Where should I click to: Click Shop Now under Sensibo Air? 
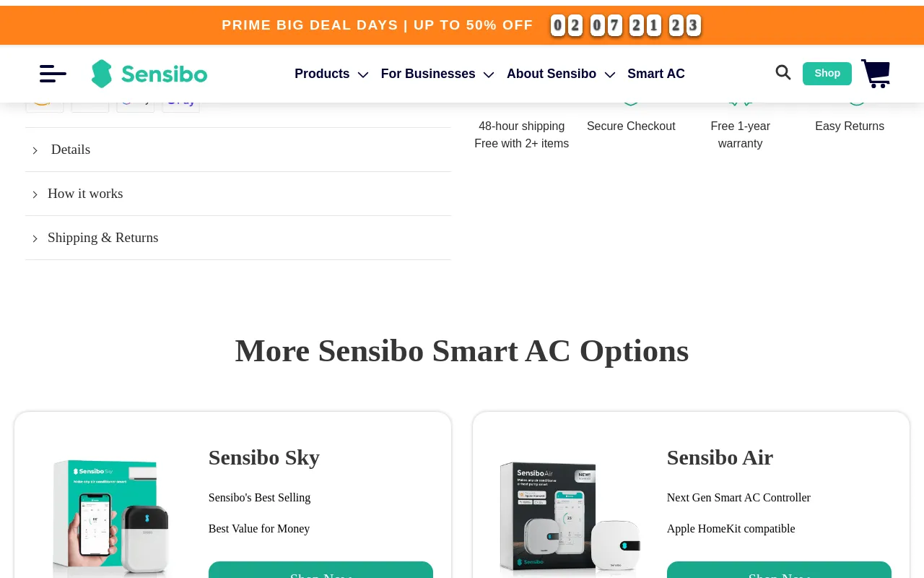coord(779,570)
